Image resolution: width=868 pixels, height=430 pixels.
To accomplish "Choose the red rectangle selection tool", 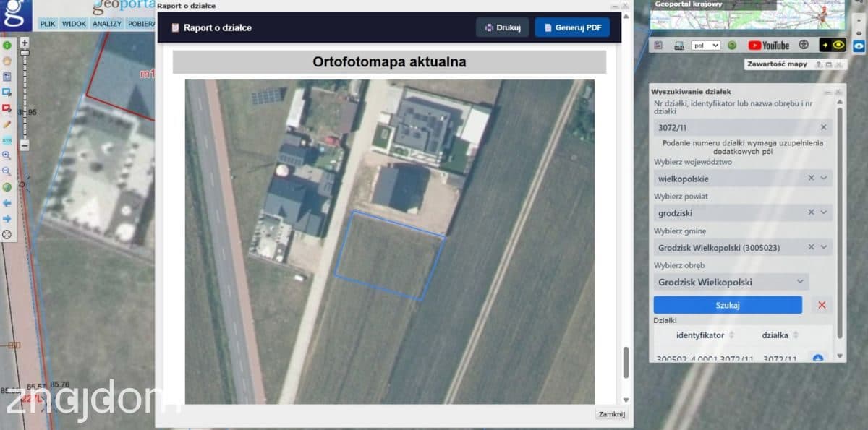I will pyautogui.click(x=7, y=108).
